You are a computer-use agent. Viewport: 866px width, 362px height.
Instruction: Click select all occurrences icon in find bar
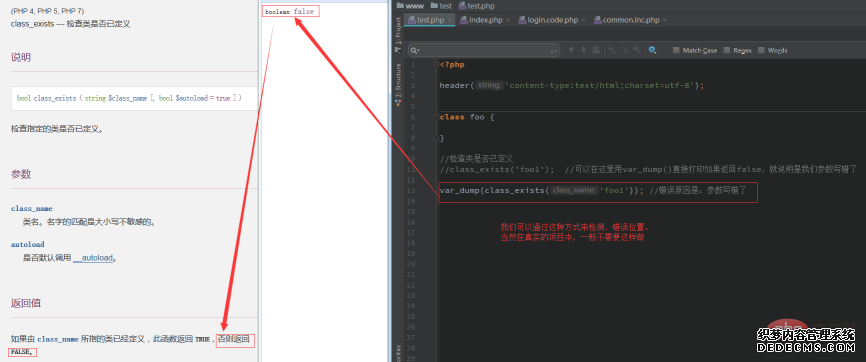coord(636,50)
